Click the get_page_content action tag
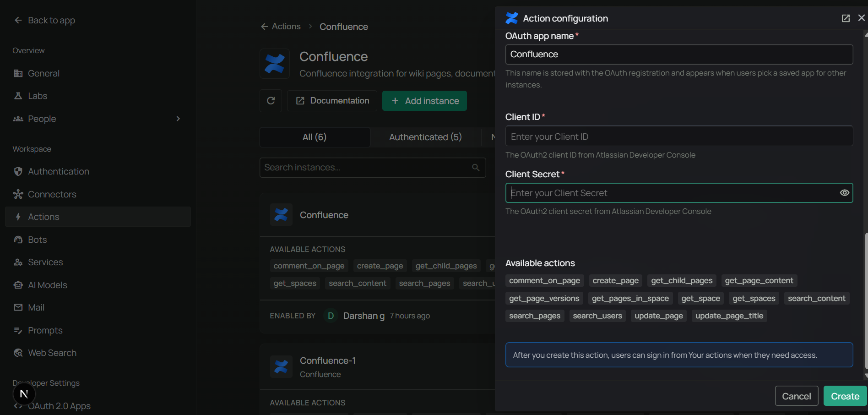 coord(759,280)
